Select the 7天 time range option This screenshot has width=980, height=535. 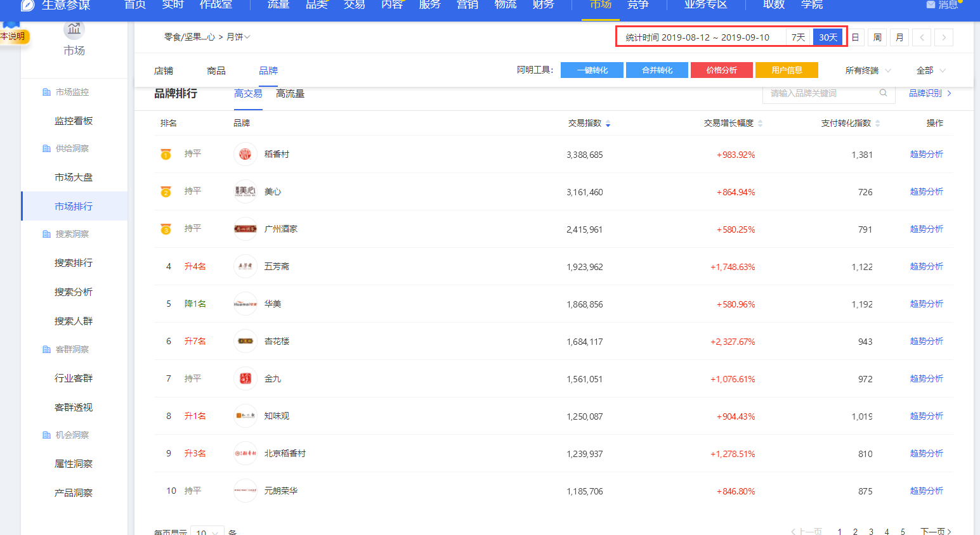pyautogui.click(x=798, y=37)
